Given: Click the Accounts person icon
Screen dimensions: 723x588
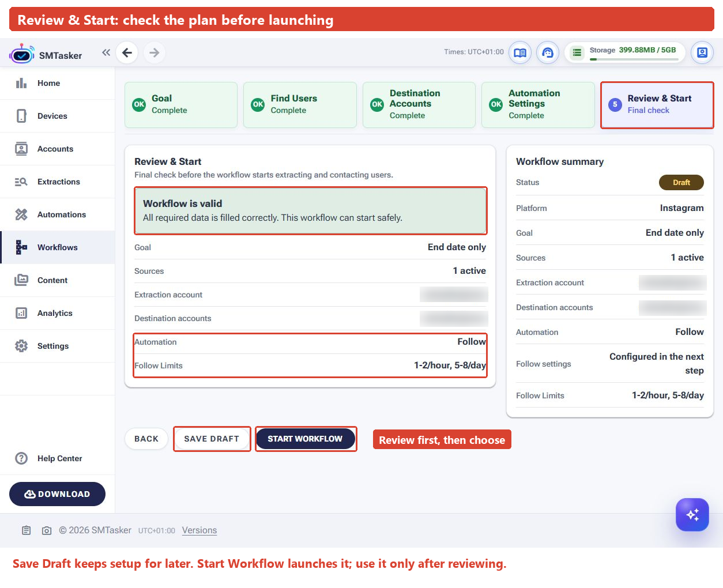Looking at the screenshot, I should pyautogui.click(x=21, y=149).
